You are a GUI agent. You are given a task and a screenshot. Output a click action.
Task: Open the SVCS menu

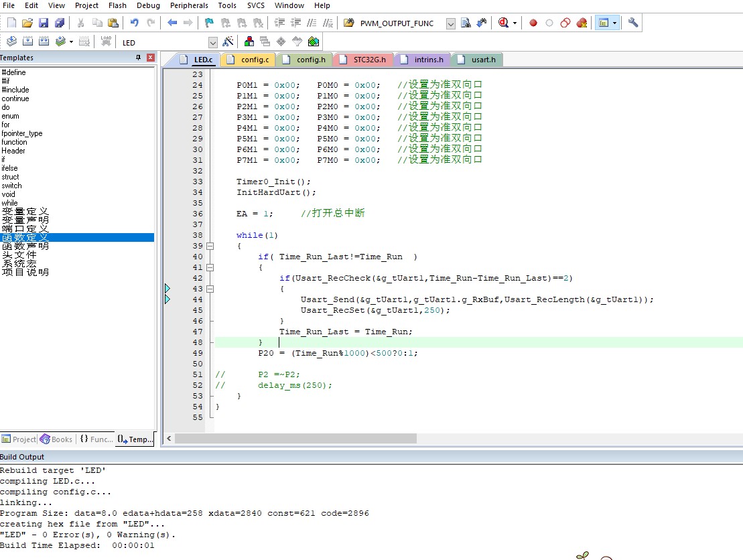(256, 5)
